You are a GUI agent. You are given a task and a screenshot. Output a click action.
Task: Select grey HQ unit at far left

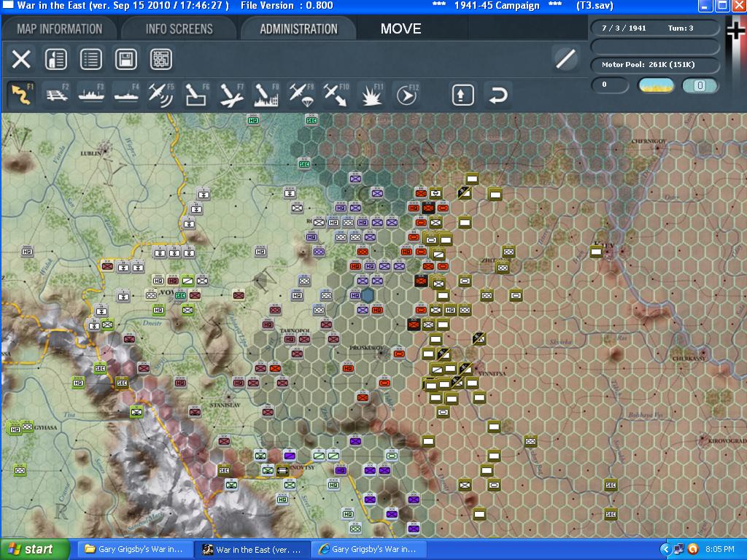[x=27, y=251]
